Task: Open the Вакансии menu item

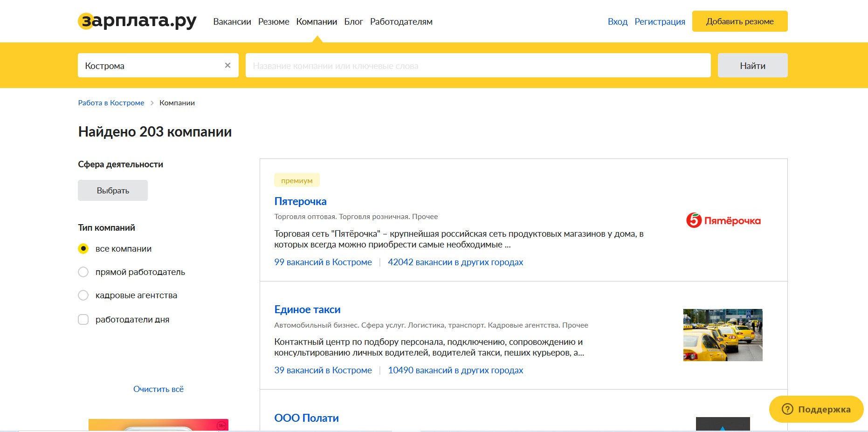Action: click(232, 22)
